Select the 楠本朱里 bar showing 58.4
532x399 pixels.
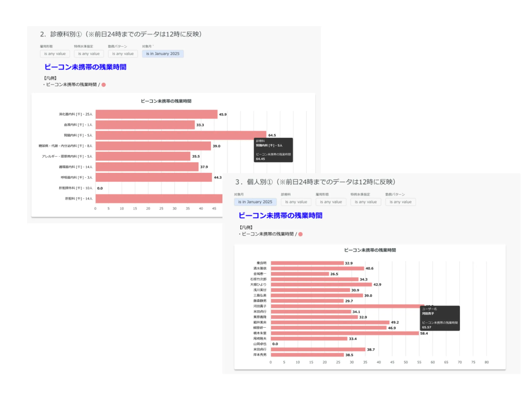tap(344, 333)
